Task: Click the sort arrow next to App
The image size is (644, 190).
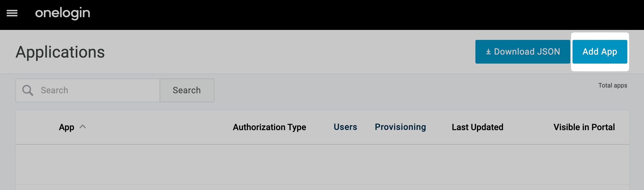Action: tap(83, 126)
